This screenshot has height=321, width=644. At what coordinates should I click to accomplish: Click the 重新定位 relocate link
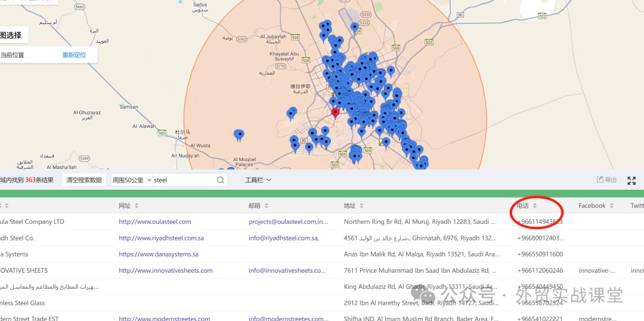point(74,55)
